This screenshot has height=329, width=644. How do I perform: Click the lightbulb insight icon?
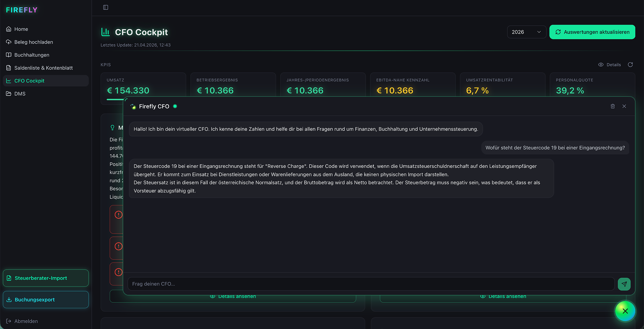click(113, 128)
